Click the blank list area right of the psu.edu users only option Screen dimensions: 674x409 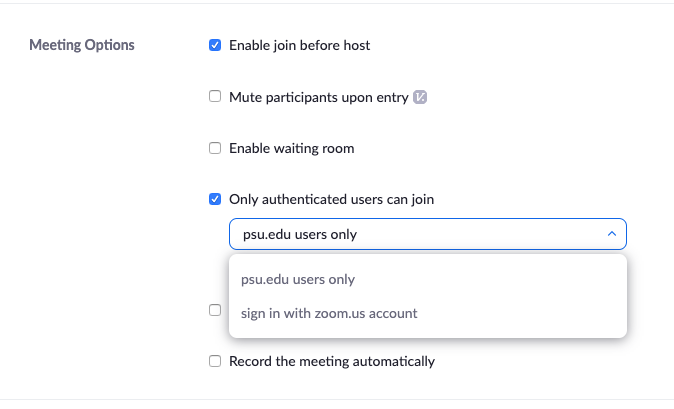pos(490,279)
